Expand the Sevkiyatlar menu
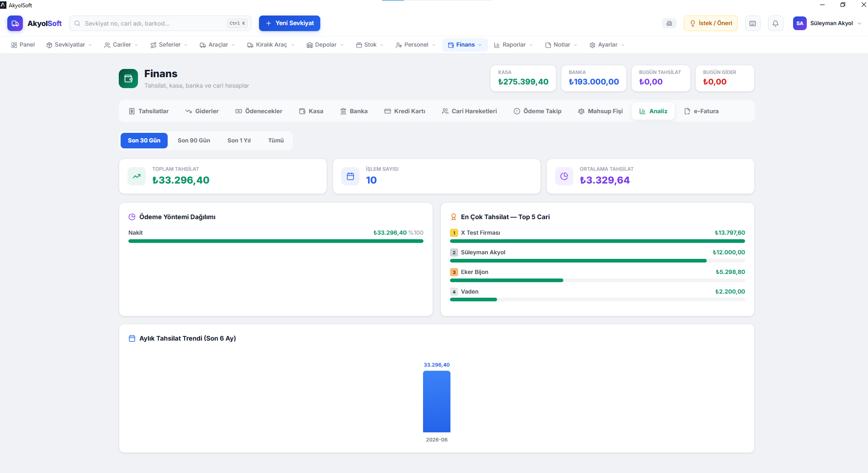The height and width of the screenshot is (473, 868). click(x=69, y=45)
